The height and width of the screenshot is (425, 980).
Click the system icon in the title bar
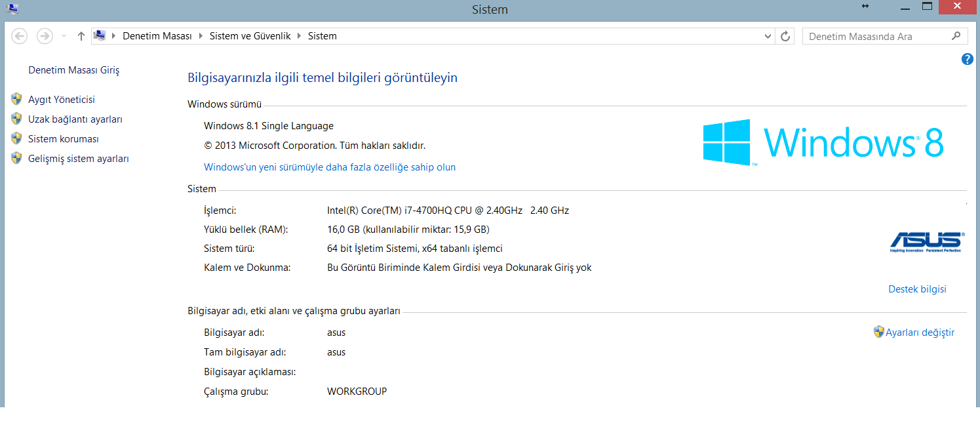coord(12,9)
